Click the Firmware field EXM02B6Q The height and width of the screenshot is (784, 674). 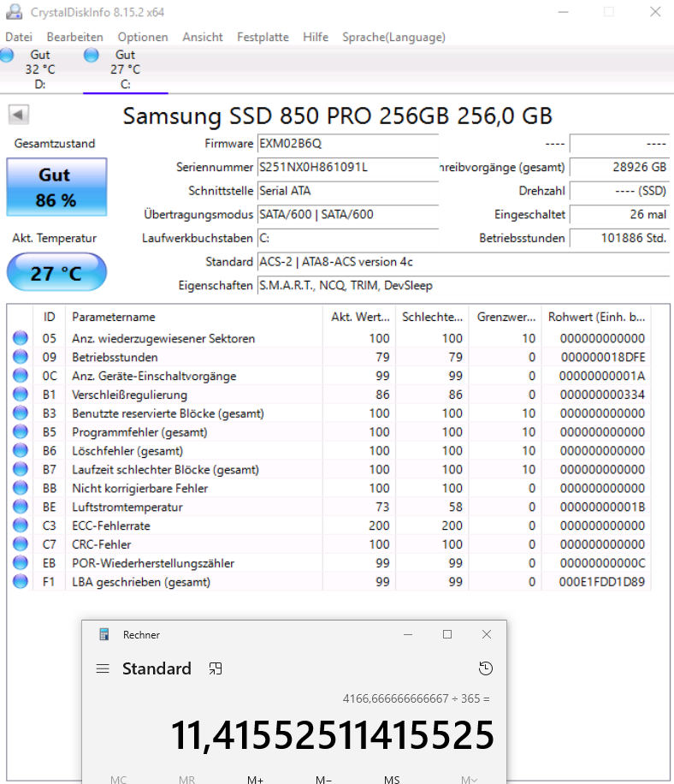(348, 144)
